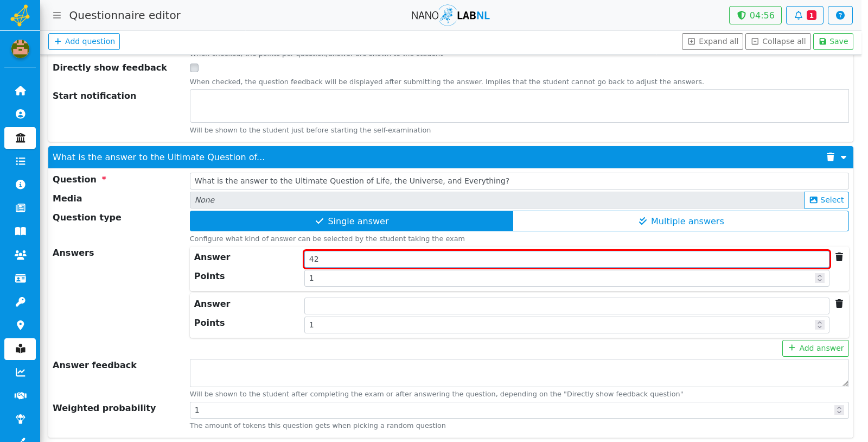Delete the question with the header trash icon

pos(830,157)
